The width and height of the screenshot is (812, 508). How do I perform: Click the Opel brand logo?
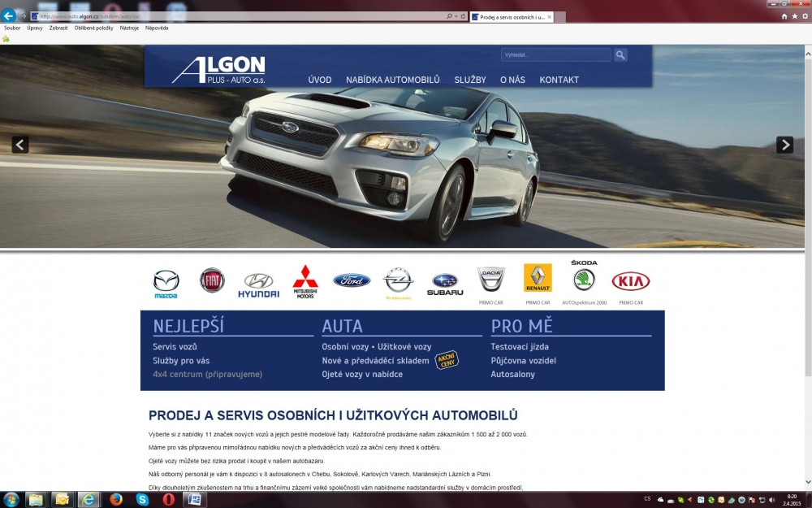[398, 284]
